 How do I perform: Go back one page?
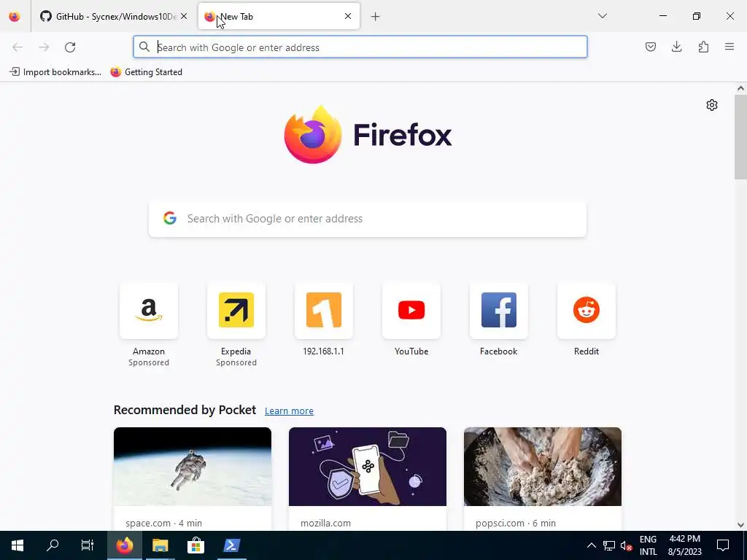click(18, 47)
